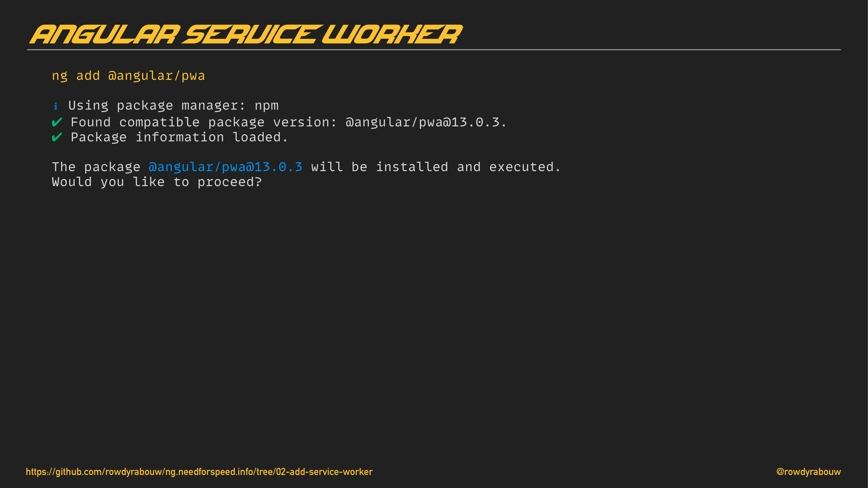
Task: Click the green checkmark beside 'Package information loaded'
Action: (57, 137)
